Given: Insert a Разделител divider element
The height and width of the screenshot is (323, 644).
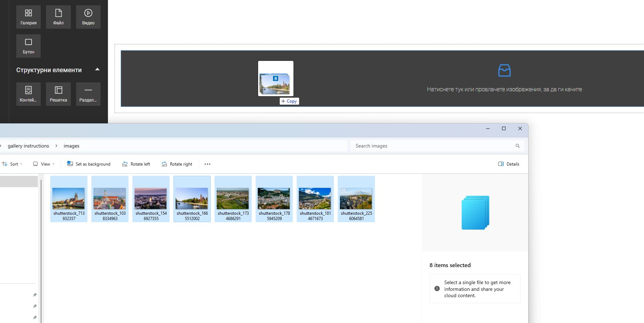Looking at the screenshot, I should tap(88, 94).
